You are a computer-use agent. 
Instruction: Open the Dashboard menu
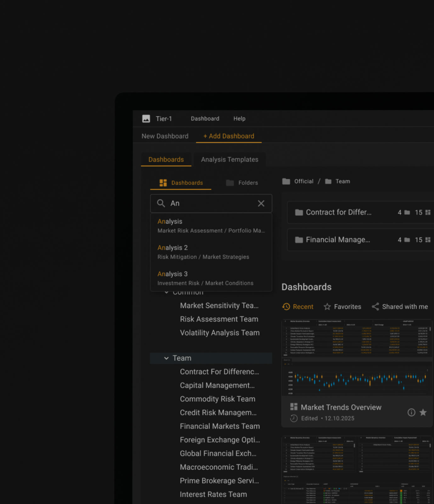pyautogui.click(x=205, y=118)
